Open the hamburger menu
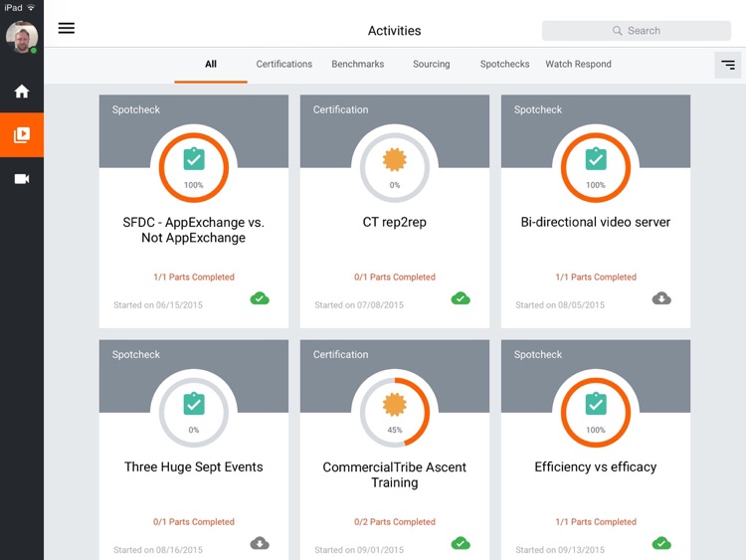Screen dimensions: 746x560 pos(66,28)
